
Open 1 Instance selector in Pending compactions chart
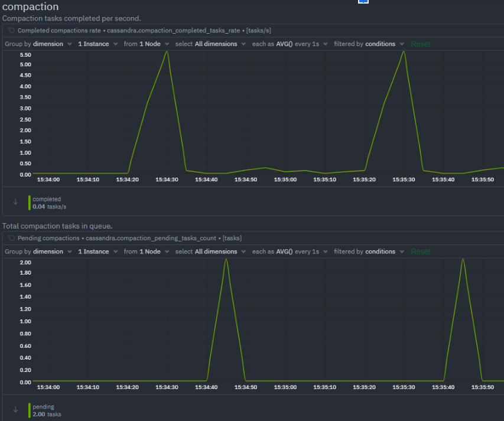point(97,252)
